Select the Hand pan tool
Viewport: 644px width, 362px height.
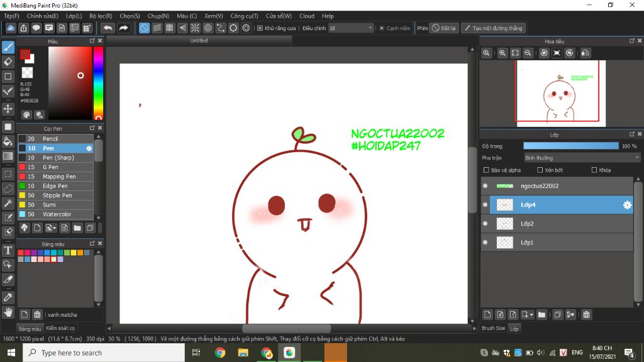[x=8, y=312]
